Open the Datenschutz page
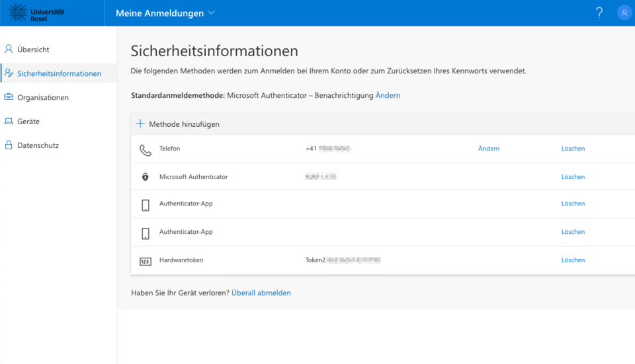635x364 pixels. 38,145
